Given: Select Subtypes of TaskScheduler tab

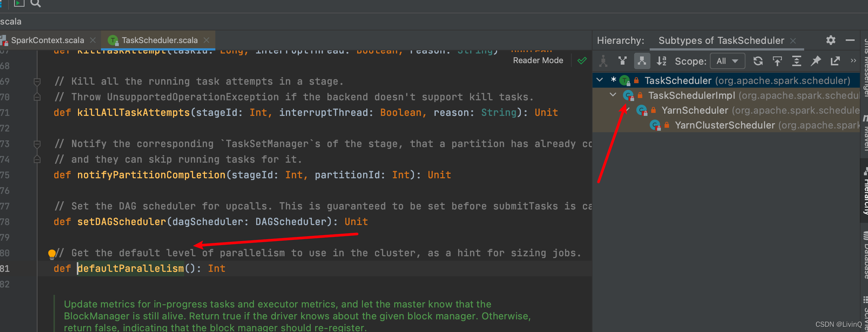Looking at the screenshot, I should point(721,40).
